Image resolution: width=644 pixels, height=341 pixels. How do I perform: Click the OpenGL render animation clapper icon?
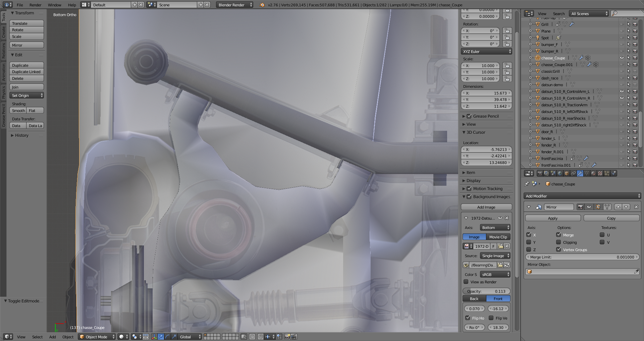tap(294, 337)
